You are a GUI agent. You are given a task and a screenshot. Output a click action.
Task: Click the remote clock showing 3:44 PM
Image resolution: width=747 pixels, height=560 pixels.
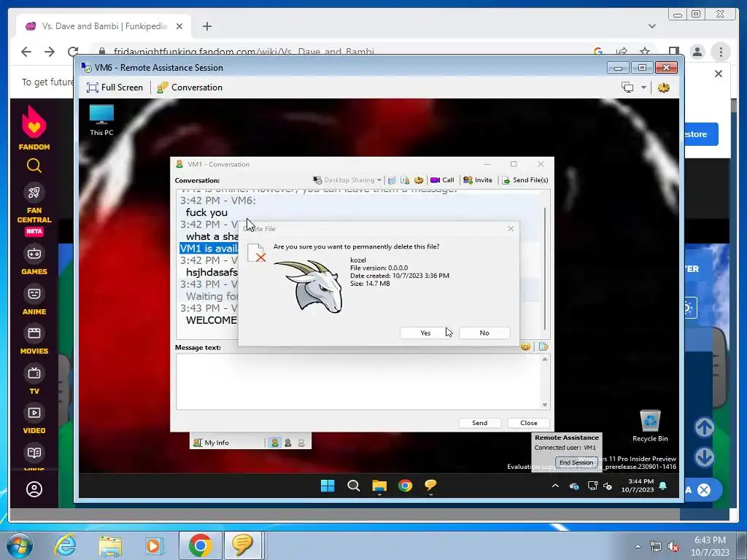point(638,486)
